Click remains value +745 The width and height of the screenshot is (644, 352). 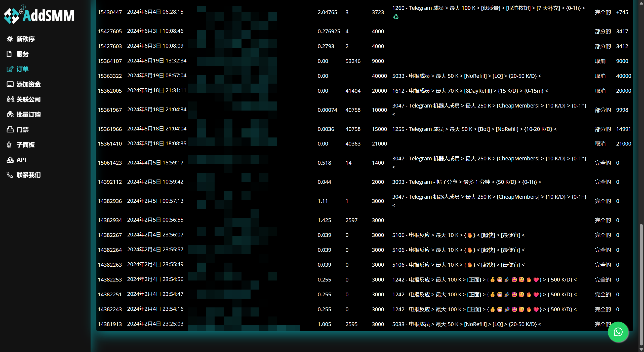[622, 12]
